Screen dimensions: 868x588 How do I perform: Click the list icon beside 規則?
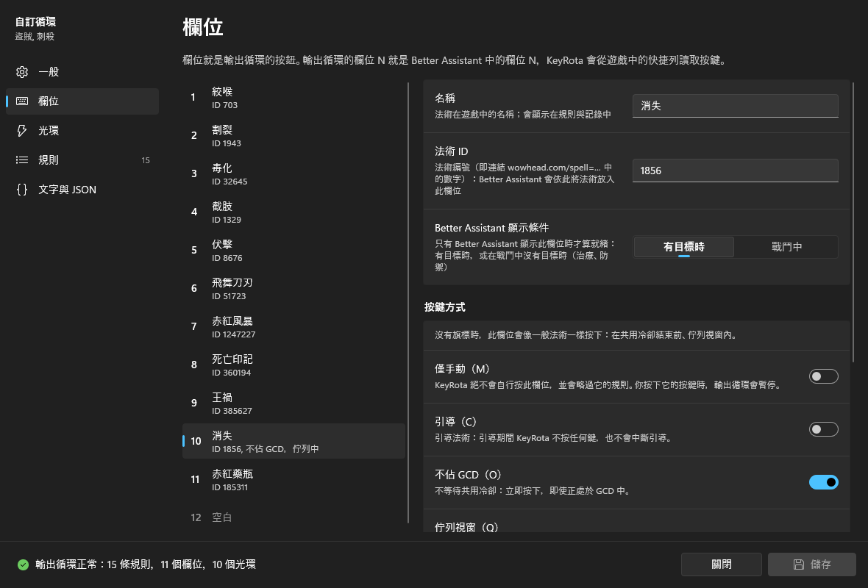(22, 159)
